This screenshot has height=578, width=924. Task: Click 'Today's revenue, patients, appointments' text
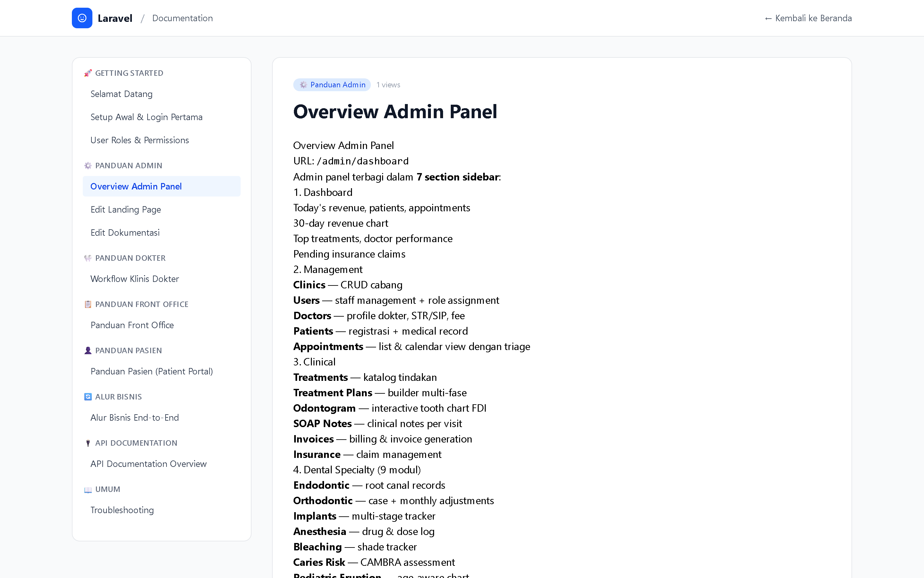pos(382,208)
